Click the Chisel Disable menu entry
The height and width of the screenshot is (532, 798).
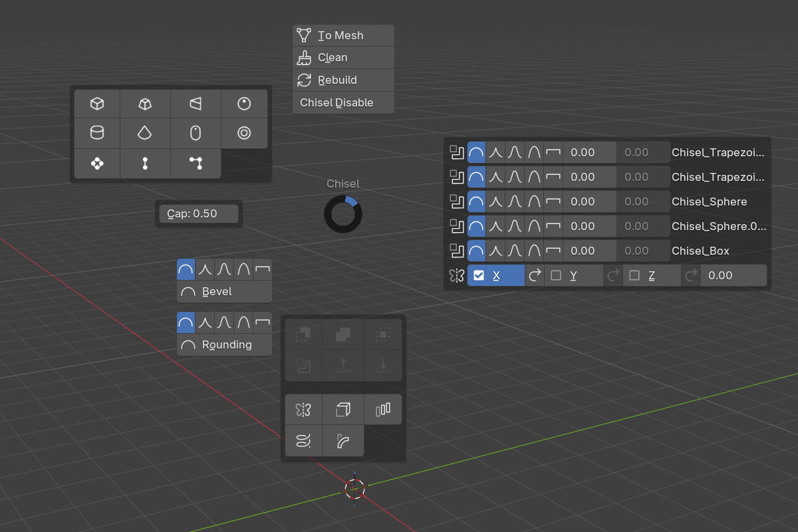343,102
